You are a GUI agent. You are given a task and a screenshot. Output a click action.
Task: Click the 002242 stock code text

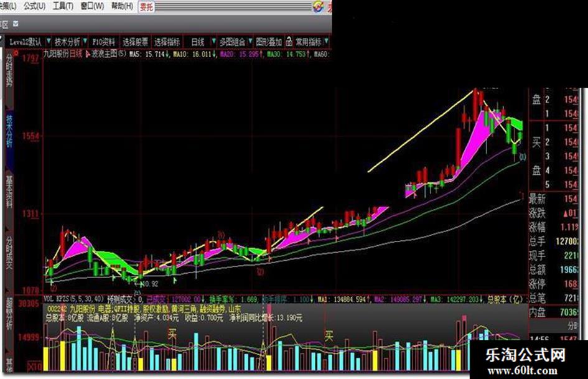(57, 309)
